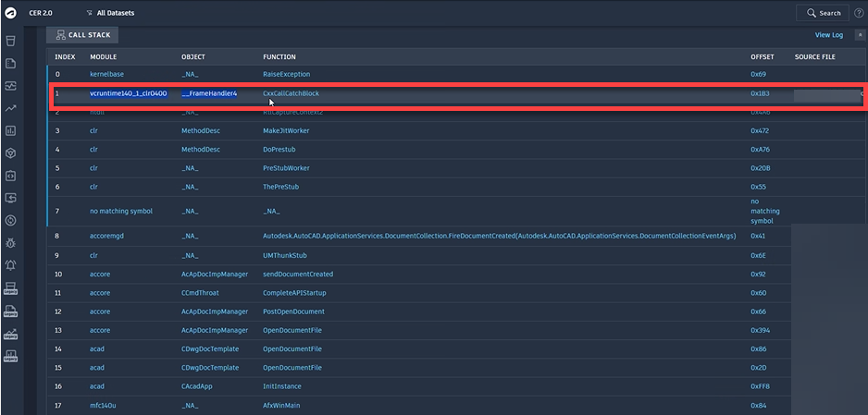This screenshot has width=868, height=415.
Task: Open the All Datasets filter
Action: pos(111,13)
